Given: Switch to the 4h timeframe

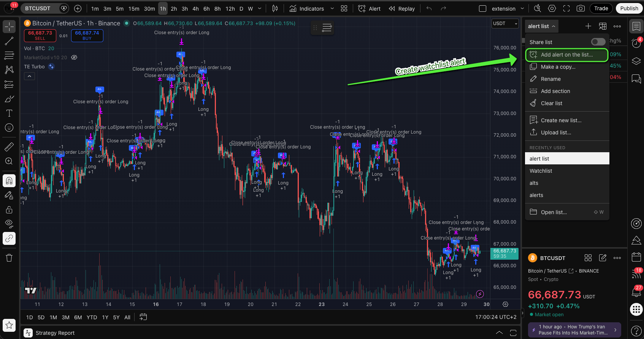Looking at the screenshot, I should (x=195, y=8).
